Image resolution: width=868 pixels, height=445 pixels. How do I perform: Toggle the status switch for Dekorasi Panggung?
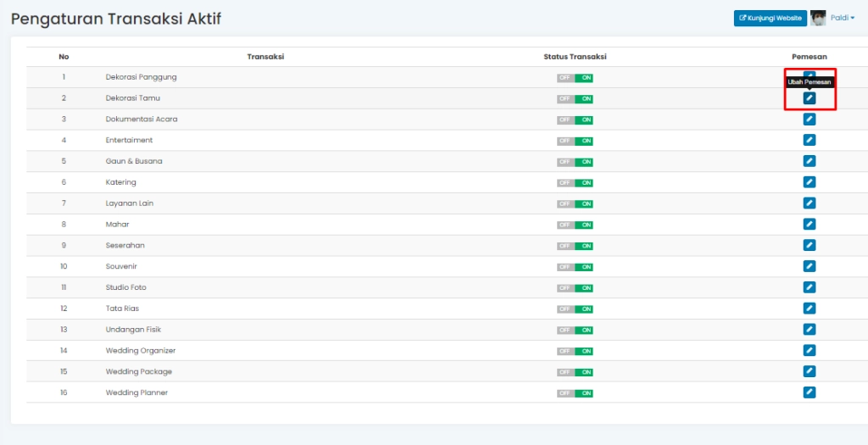tap(575, 78)
